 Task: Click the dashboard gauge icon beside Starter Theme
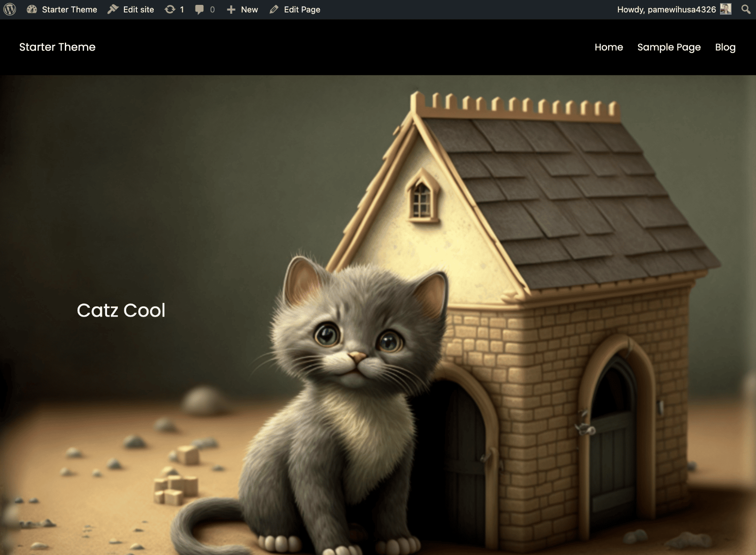tap(32, 9)
